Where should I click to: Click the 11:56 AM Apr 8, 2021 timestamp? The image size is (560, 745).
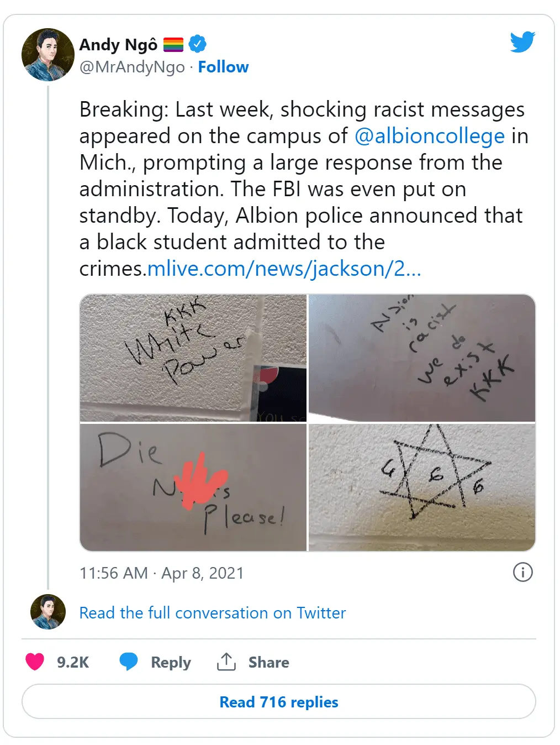(x=161, y=573)
